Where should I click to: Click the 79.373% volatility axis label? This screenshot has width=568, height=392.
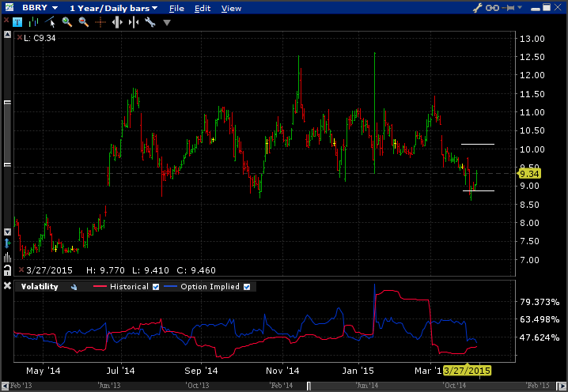pos(540,302)
